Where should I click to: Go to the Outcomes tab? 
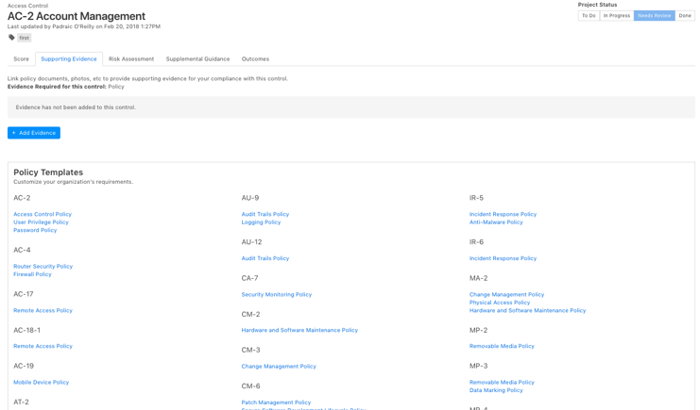(x=255, y=59)
